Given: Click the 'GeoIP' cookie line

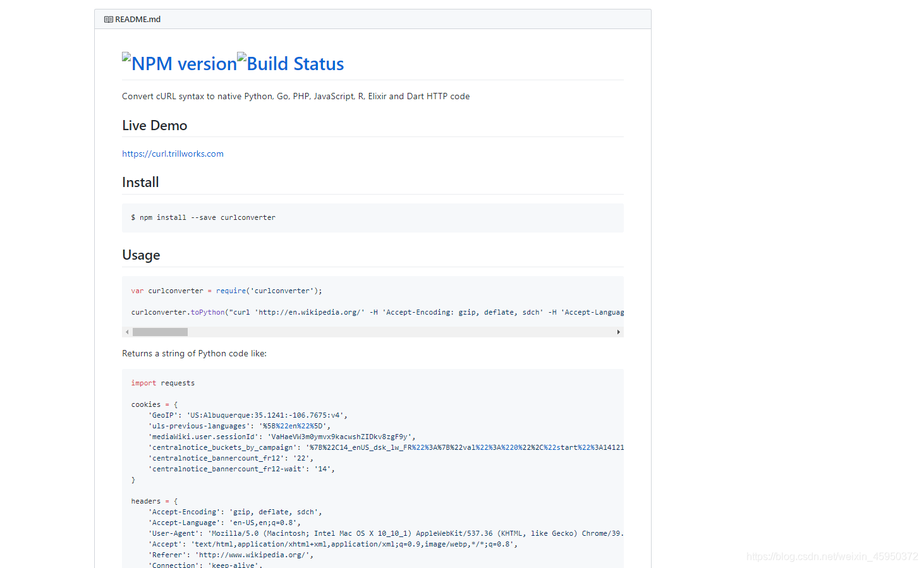Looking at the screenshot, I should tap(248, 415).
